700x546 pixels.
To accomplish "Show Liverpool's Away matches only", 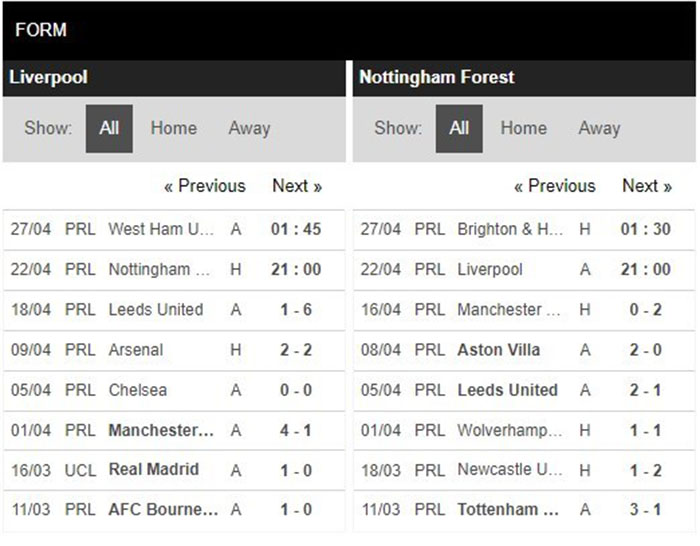I will [x=249, y=128].
